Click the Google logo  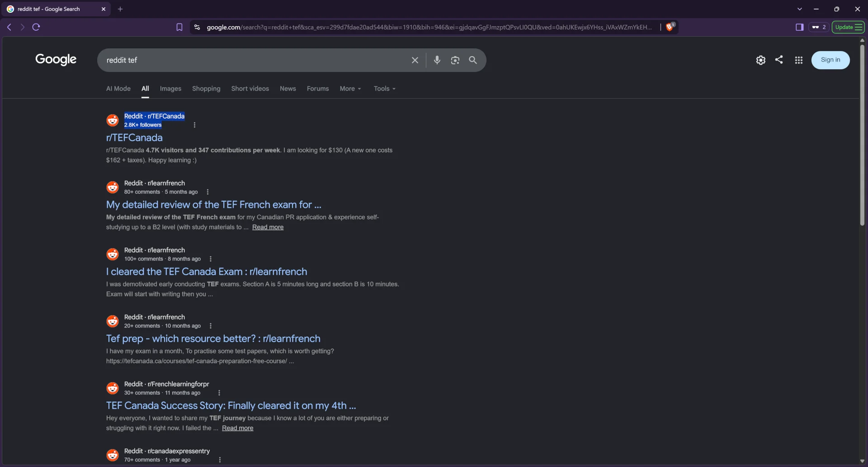pos(56,60)
